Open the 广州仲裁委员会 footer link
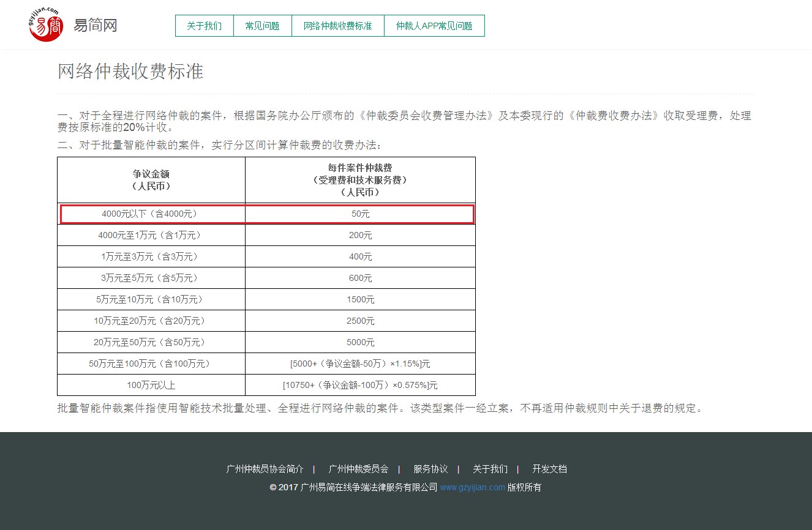Image resolution: width=812 pixels, height=530 pixels. (358, 469)
